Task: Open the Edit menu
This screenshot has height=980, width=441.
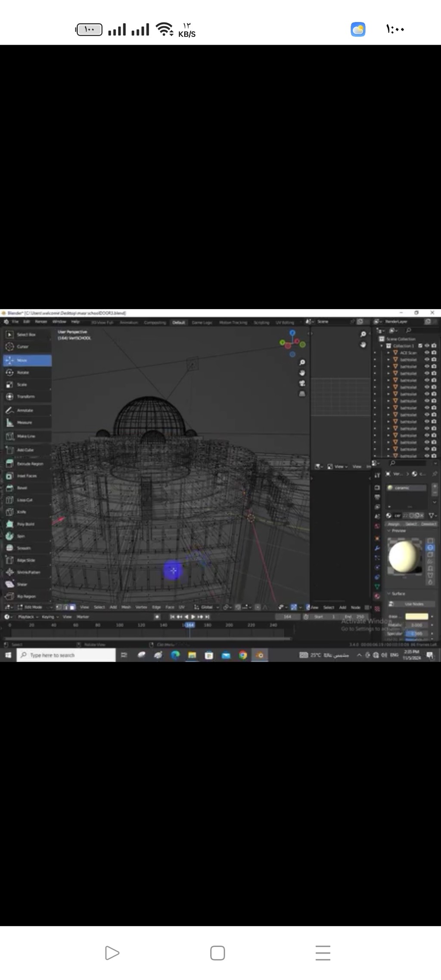Action: [x=26, y=322]
